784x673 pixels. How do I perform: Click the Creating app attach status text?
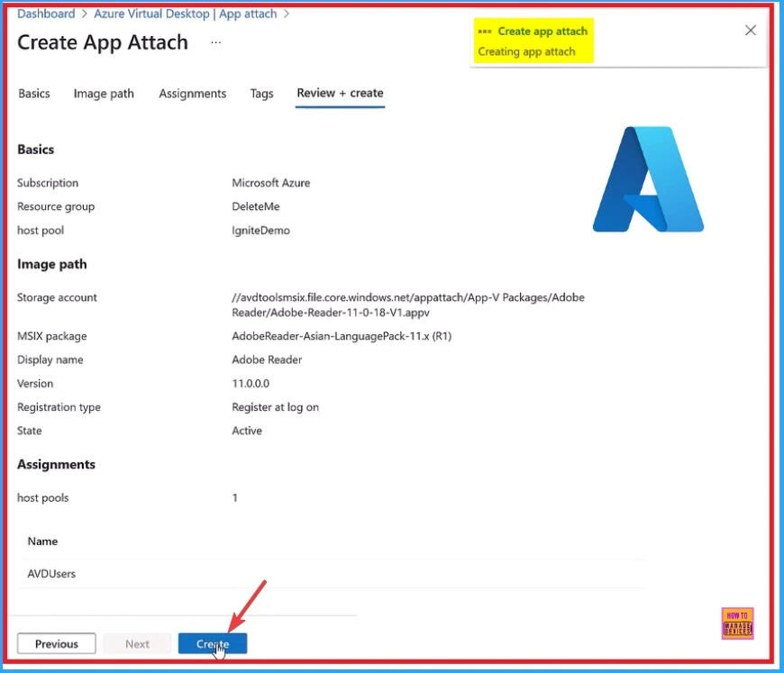[526, 51]
